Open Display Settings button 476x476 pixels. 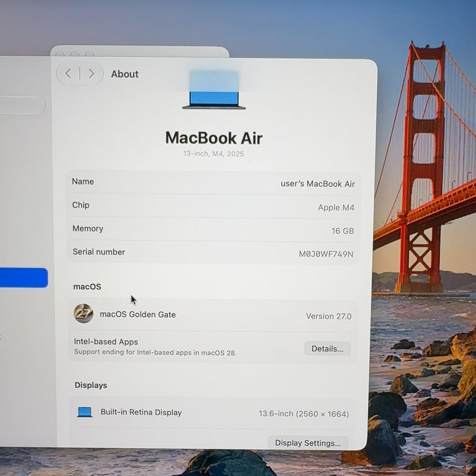(x=308, y=443)
